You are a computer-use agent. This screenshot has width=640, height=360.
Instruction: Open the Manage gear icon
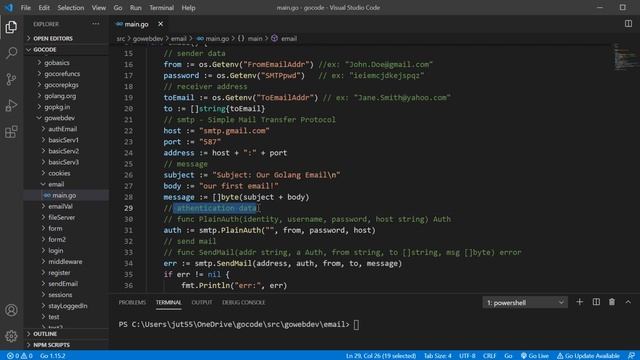point(11,336)
